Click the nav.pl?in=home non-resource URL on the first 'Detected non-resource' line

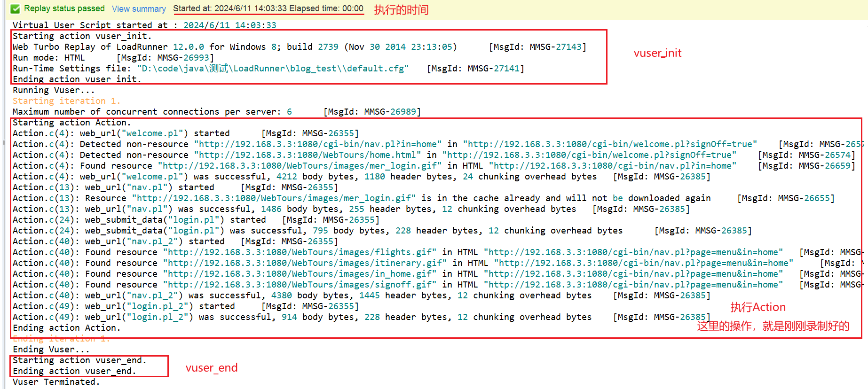(x=318, y=144)
